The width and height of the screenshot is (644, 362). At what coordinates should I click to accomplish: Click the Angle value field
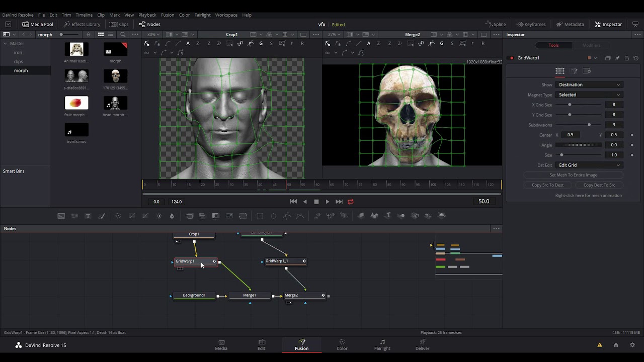pyautogui.click(x=613, y=145)
